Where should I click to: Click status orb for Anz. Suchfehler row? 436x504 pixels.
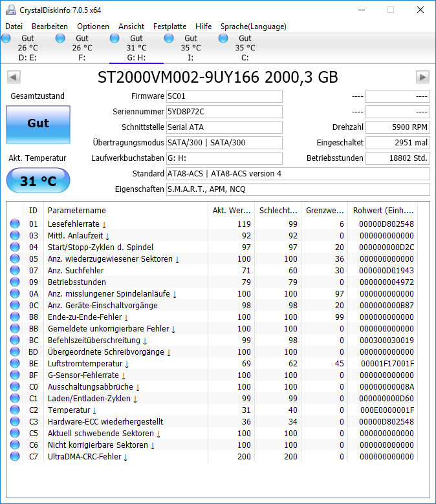[x=15, y=270]
